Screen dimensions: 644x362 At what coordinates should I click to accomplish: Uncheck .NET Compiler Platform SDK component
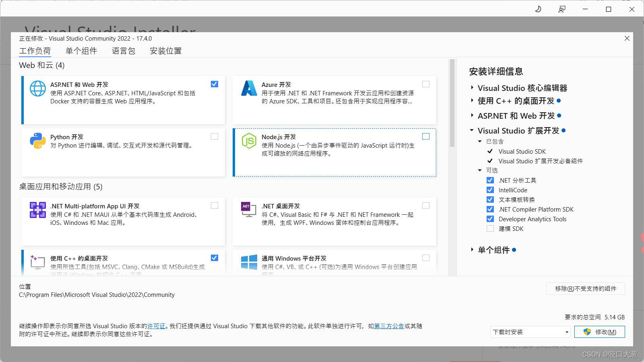(490, 209)
